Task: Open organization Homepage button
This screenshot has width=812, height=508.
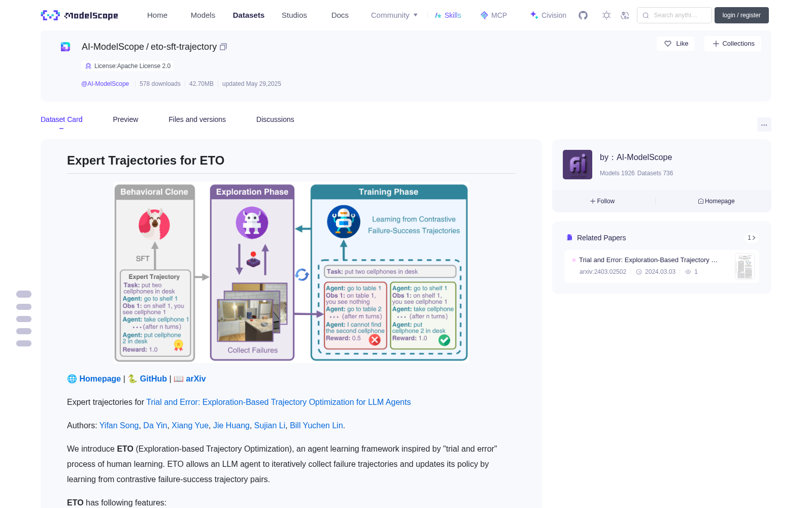Action: coord(716,201)
